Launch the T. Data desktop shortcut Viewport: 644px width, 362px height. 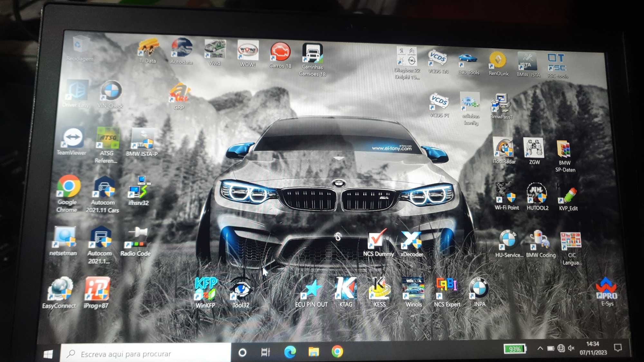[x=148, y=51]
